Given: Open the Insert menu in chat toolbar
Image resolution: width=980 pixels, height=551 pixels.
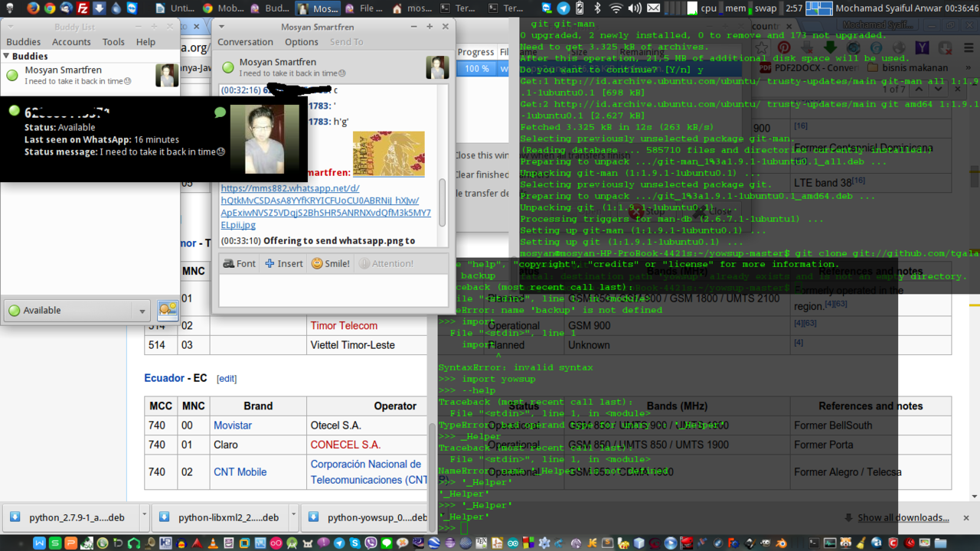Looking at the screenshot, I should 284,263.
